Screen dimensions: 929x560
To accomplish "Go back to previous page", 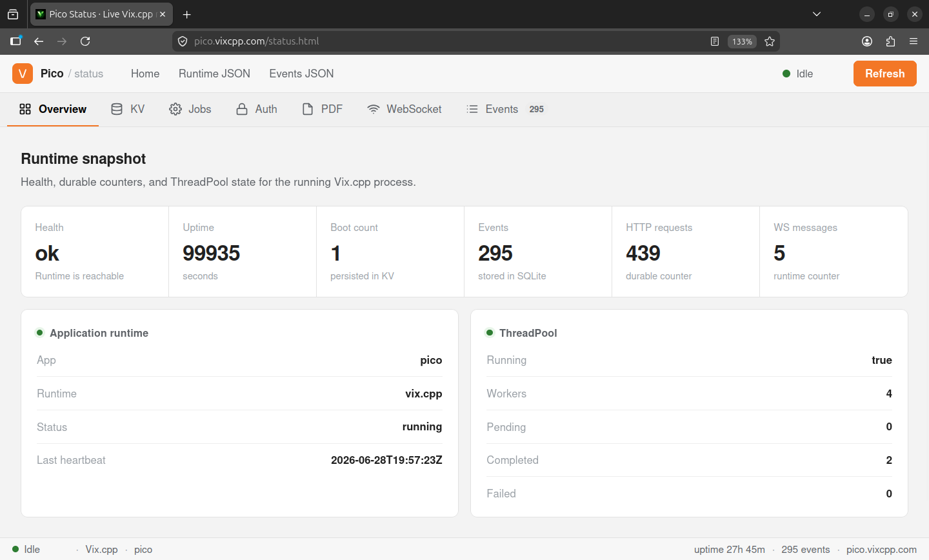I will (39, 41).
